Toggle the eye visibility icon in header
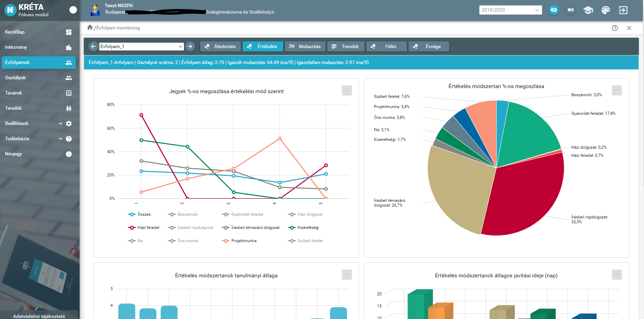The height and width of the screenshot is (319, 644). point(554,10)
